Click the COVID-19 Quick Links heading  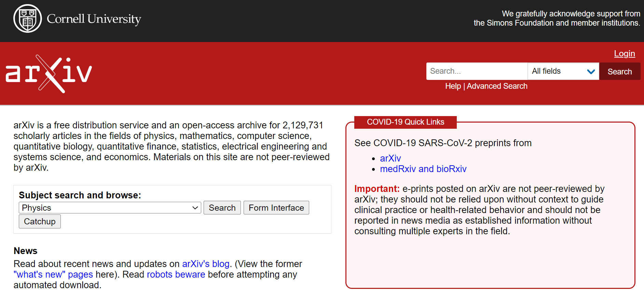click(x=406, y=122)
